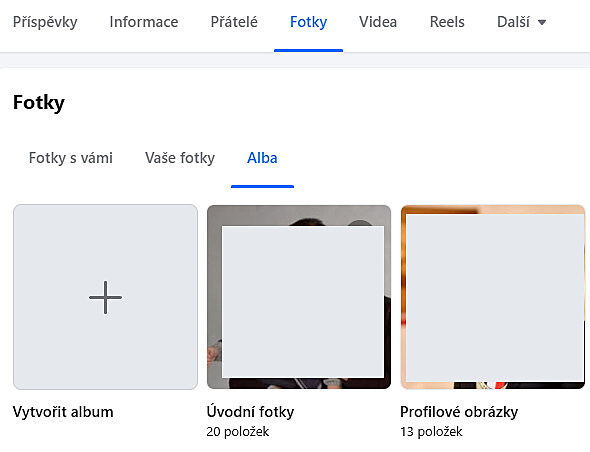Switch to the Reels tab
Image resolution: width=590 pixels, height=452 pixels.
[447, 22]
